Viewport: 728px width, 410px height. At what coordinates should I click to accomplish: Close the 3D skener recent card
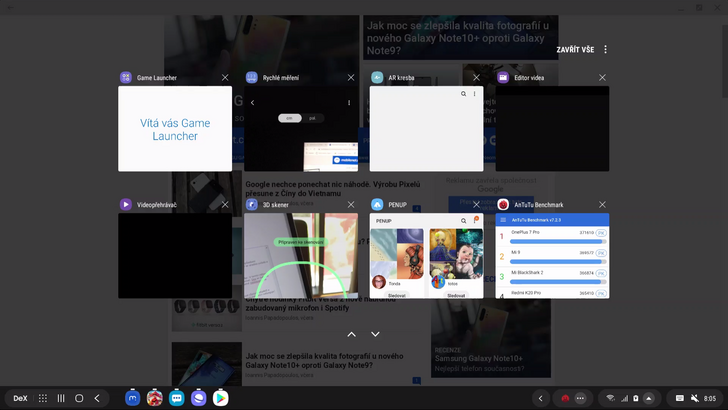pyautogui.click(x=351, y=204)
